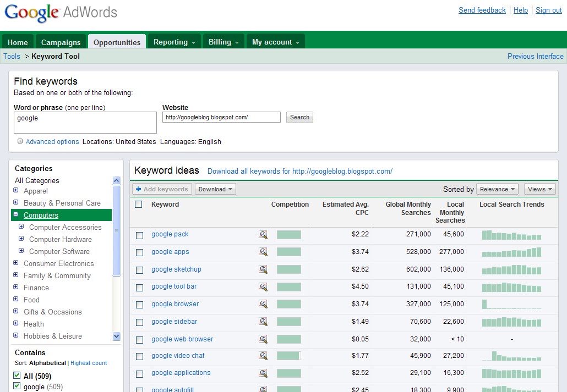Click the Google AdWords logo
Screen dimensions: 567x392
(x=61, y=13)
